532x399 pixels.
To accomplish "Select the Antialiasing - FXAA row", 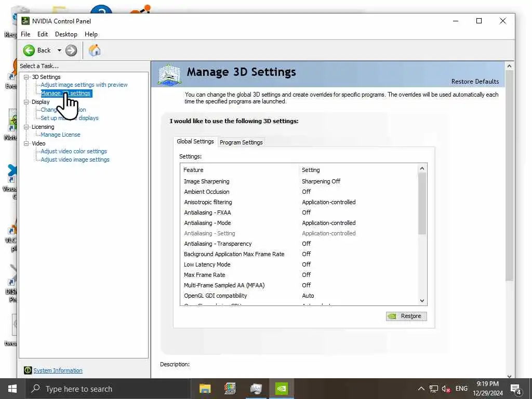I will tap(299, 212).
